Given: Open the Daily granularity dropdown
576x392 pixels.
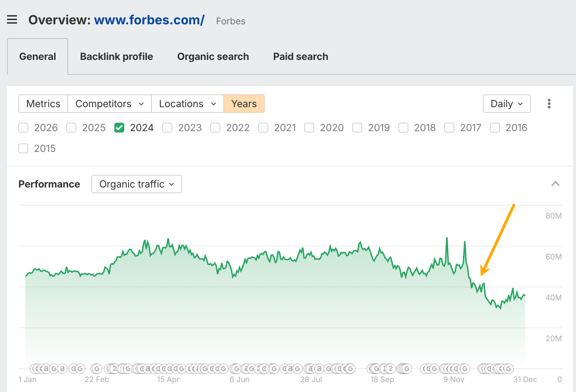Looking at the screenshot, I should [506, 104].
